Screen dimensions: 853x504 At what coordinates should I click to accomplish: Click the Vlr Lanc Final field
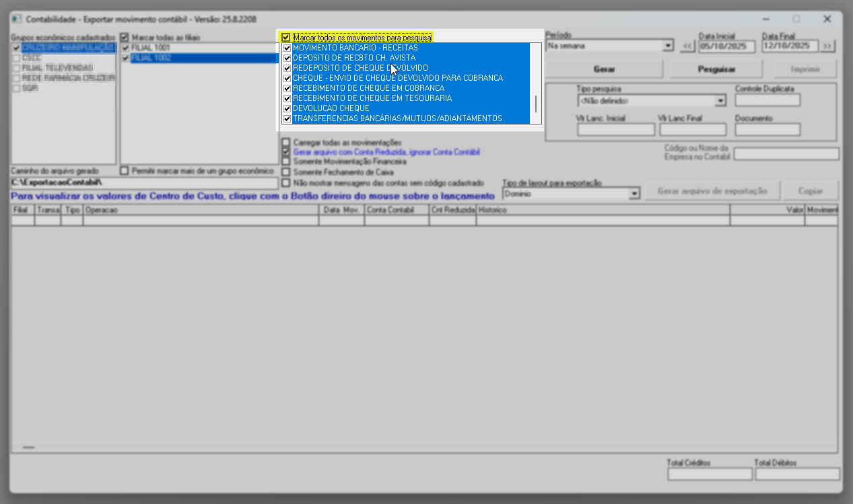[693, 130]
